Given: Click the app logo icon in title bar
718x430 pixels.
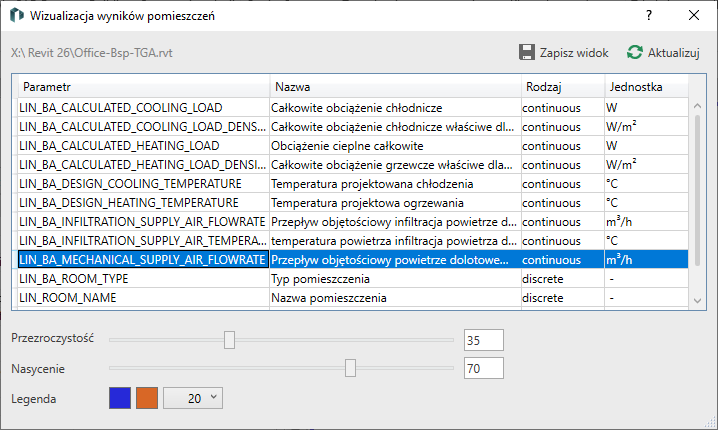Looking at the screenshot, I should click(15, 16).
